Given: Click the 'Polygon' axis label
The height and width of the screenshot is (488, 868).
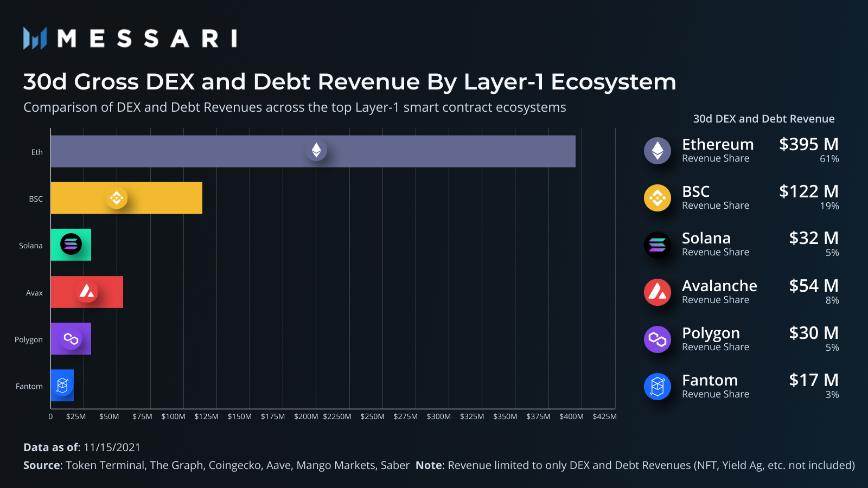Looking at the screenshot, I should [29, 340].
